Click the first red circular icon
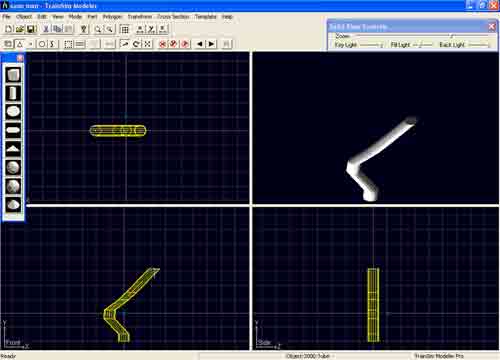The image size is (500, 360). (x=162, y=44)
